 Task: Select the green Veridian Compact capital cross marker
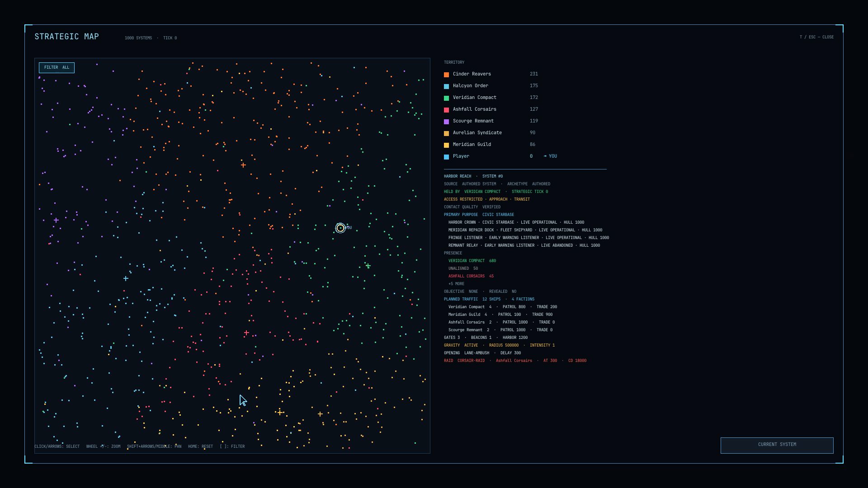368,266
